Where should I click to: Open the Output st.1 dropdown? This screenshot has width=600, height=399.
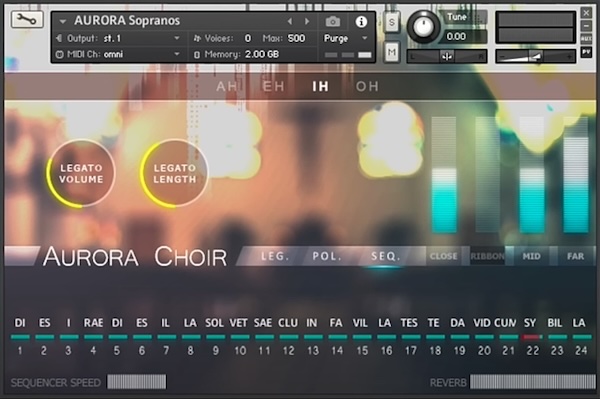pyautogui.click(x=118, y=38)
